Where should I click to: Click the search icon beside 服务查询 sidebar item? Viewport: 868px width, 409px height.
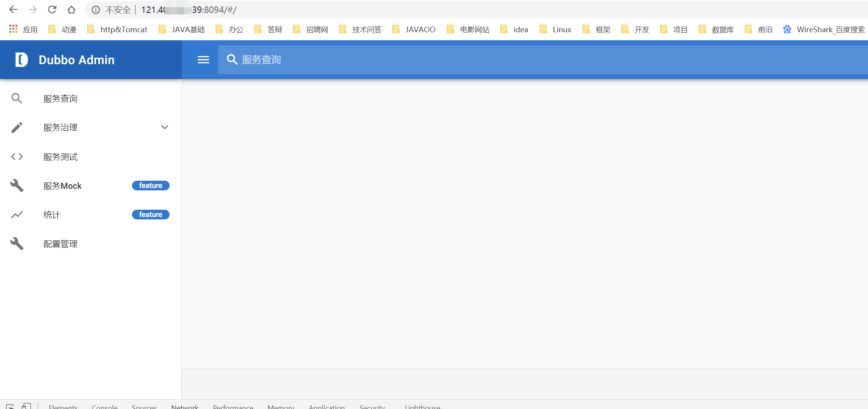tap(17, 98)
